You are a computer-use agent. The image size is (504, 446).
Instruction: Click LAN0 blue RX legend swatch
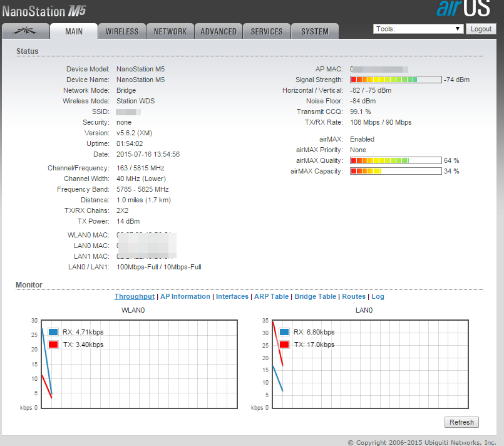click(x=284, y=332)
